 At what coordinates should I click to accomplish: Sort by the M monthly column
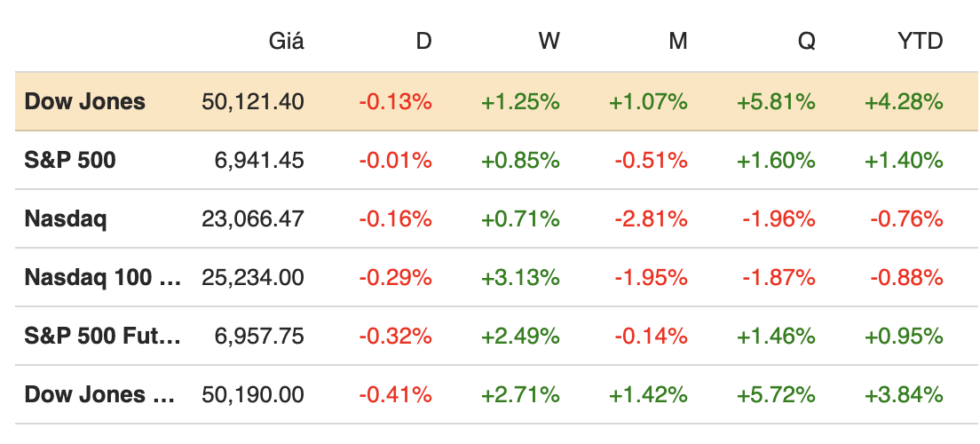[678, 42]
